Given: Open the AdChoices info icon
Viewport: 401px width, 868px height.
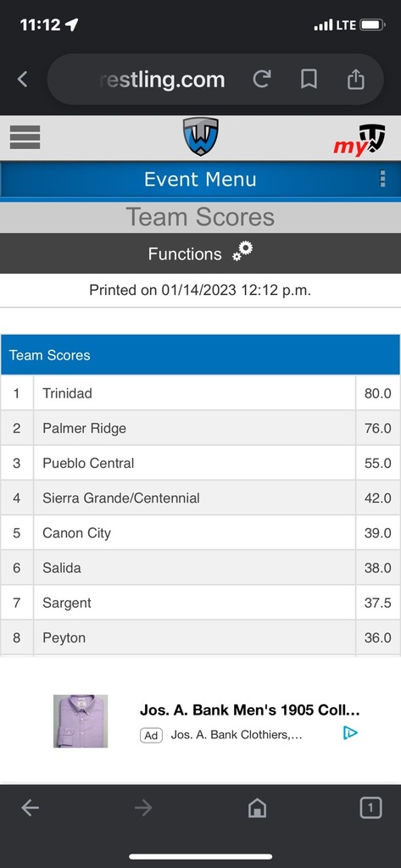Looking at the screenshot, I should (349, 733).
